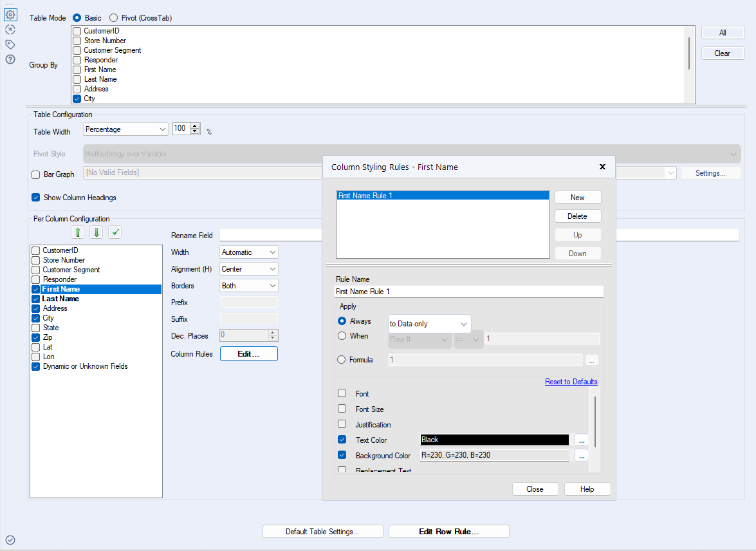Open Table Width Percentage dropdown
Screen dimensions: 756x551
125,129
